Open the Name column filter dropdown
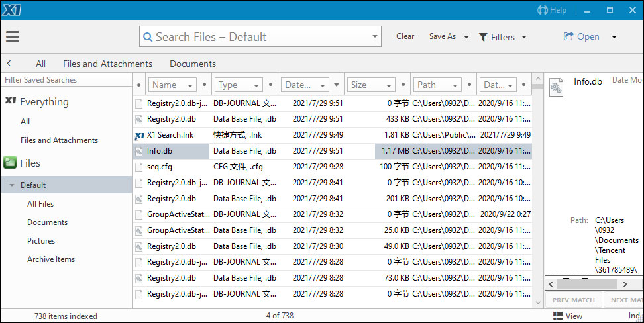This screenshot has height=323, width=644. click(x=190, y=86)
